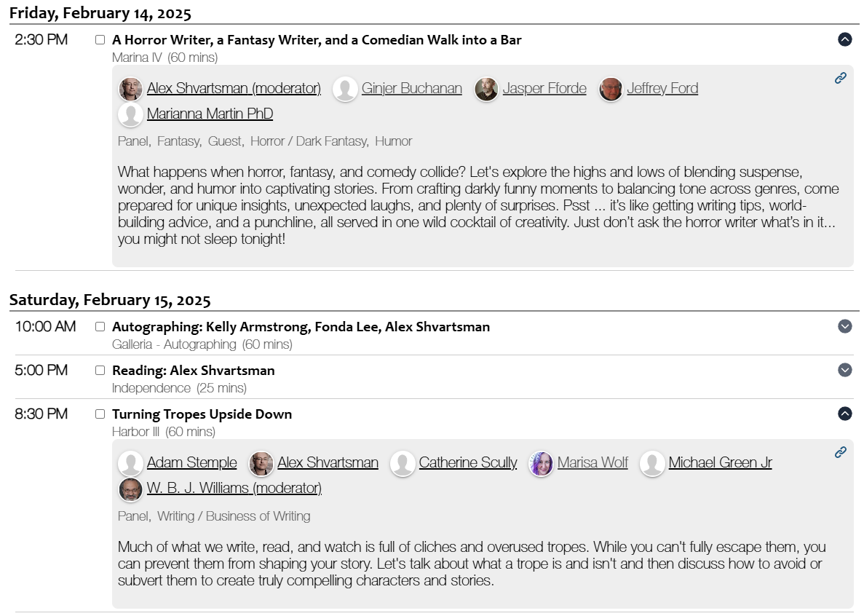Open Michael Green Jr's profile link
The width and height of the screenshot is (864, 616).
pos(720,462)
